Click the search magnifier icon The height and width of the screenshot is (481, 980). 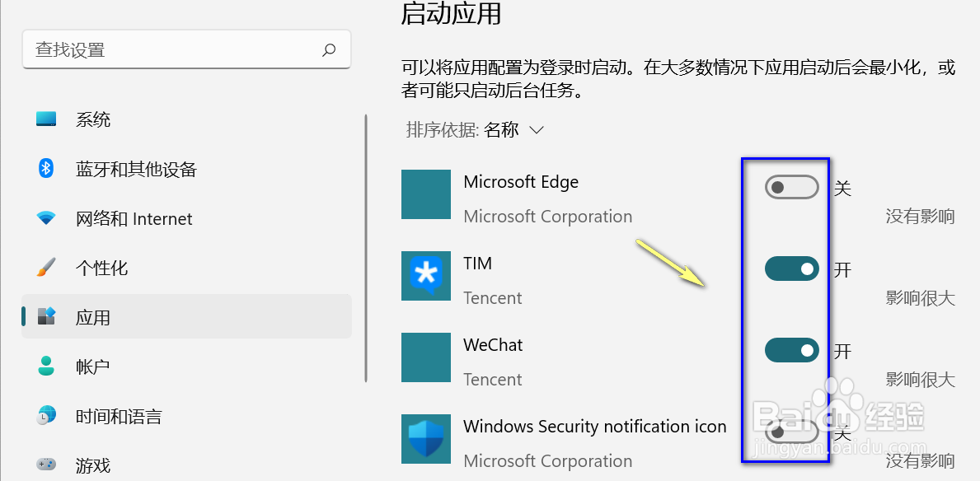(x=329, y=50)
